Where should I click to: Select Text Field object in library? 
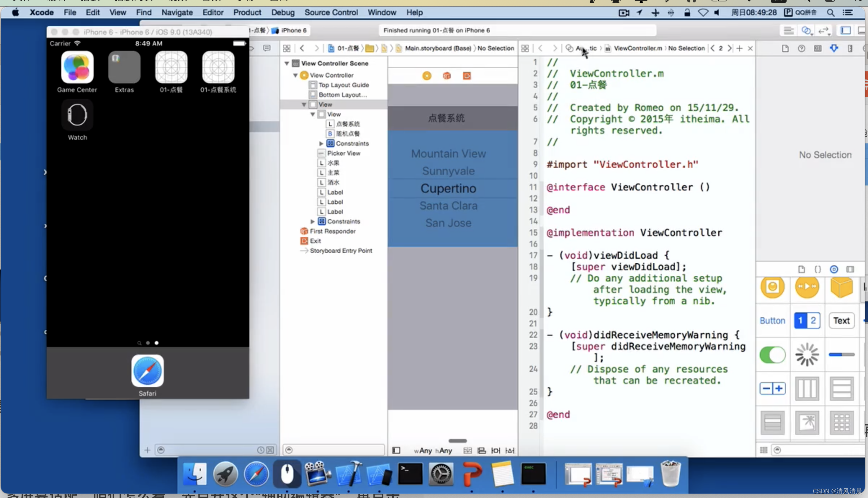pyautogui.click(x=841, y=320)
